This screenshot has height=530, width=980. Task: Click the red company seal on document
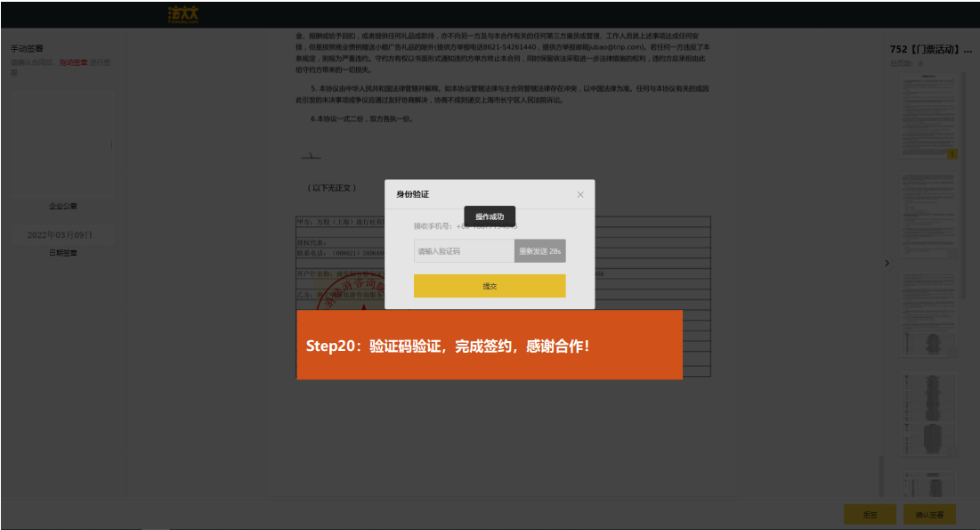click(x=345, y=288)
